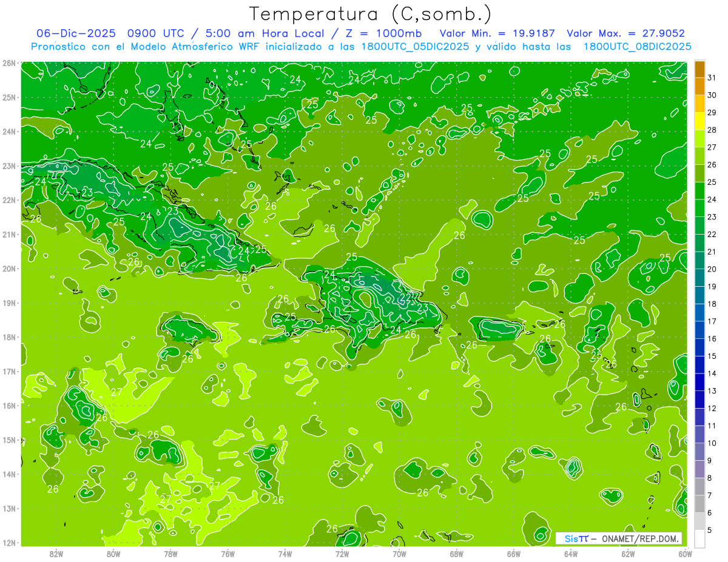The height and width of the screenshot is (562, 728).
Task: Click the 82W longitude axis label
Action: coord(56,554)
